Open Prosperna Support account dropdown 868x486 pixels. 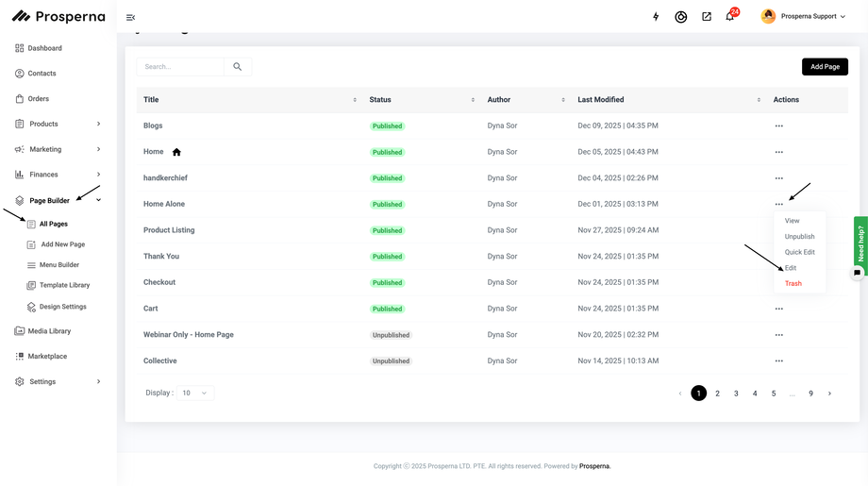click(804, 16)
